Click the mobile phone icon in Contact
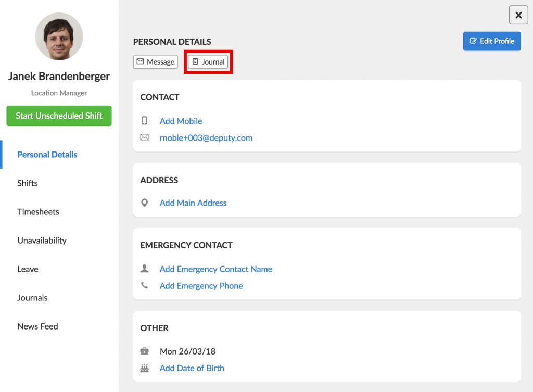This screenshot has height=392, width=533. 145,121
